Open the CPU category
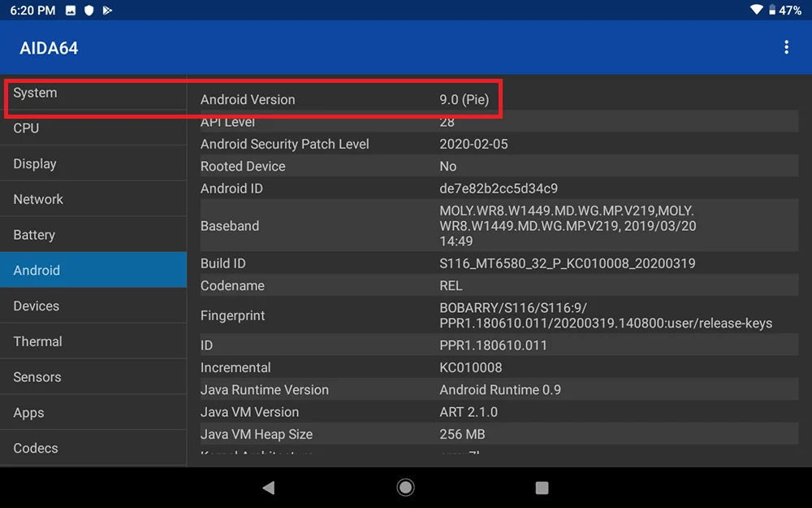This screenshot has width=812, height=508. [93, 128]
